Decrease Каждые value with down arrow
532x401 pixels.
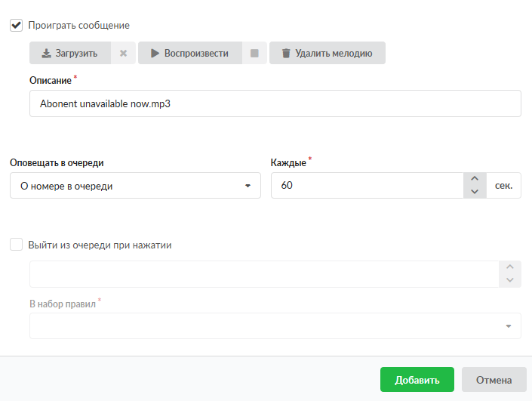[x=474, y=192]
